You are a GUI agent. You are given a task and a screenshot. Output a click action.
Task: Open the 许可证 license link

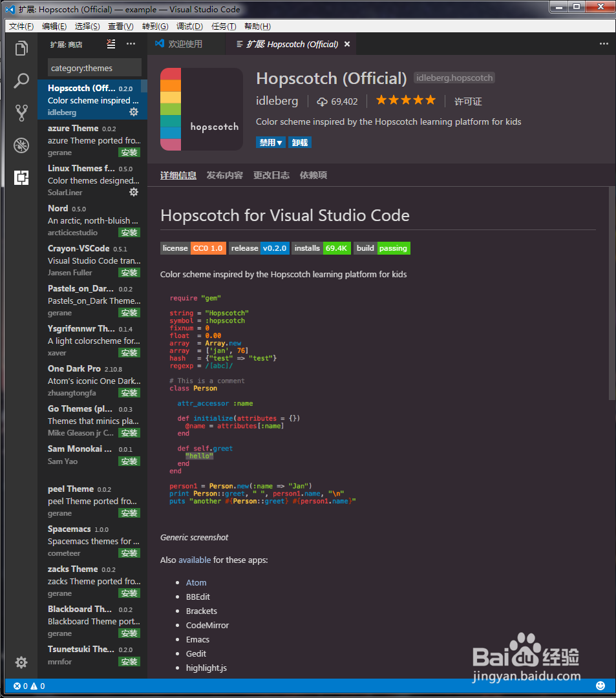(468, 101)
